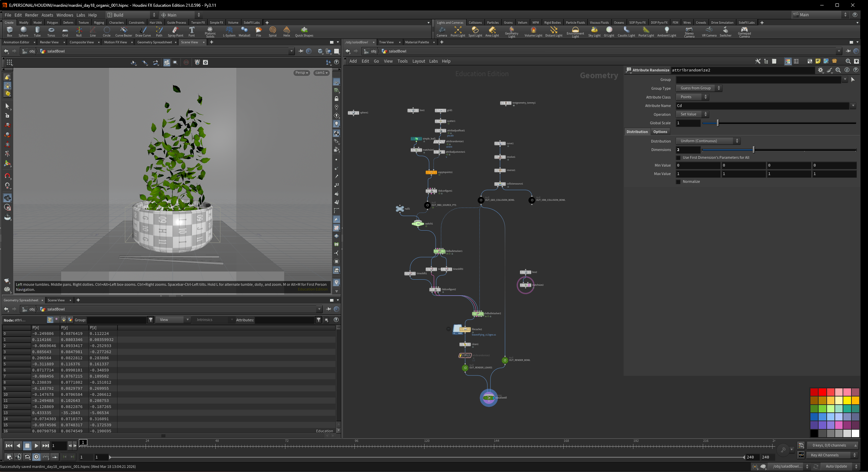The height and width of the screenshot is (472, 868).
Task: Select the OUT_RENDER_LEAVES null node
Action: click(465, 368)
